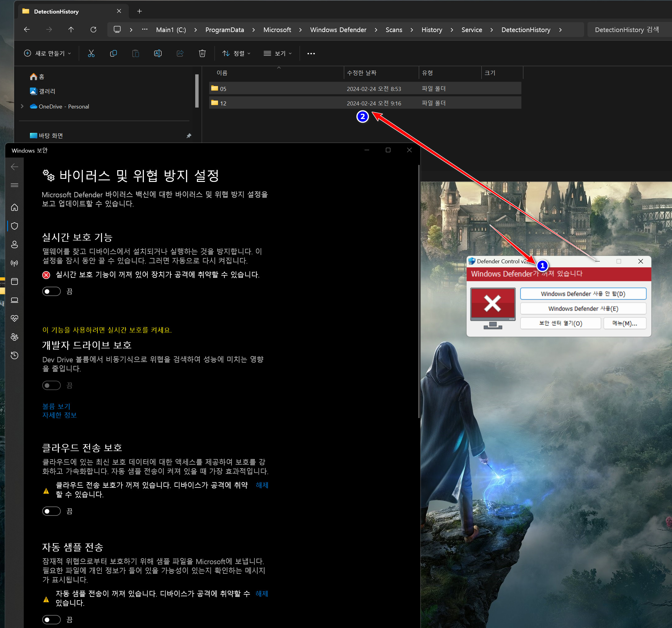The height and width of the screenshot is (628, 672).
Task: Click back arrow in Windows Security
Action: 14,166
